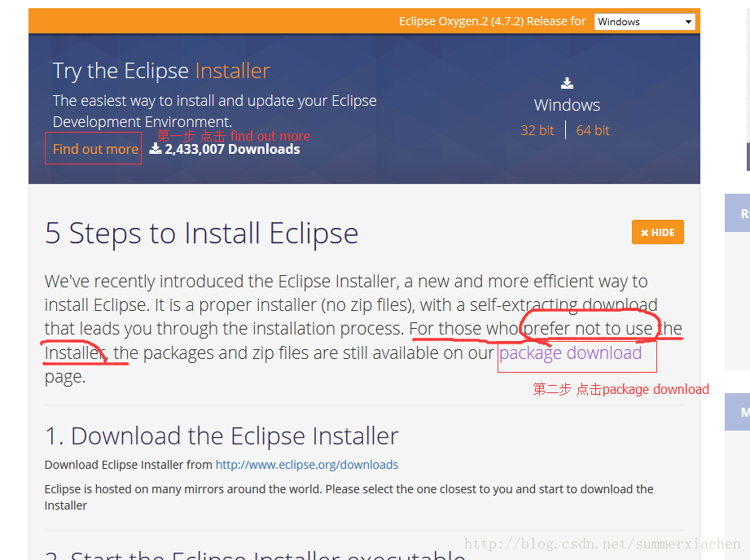
Task: Open the http://www.eclipse.org/downloads link
Action: click(307, 464)
